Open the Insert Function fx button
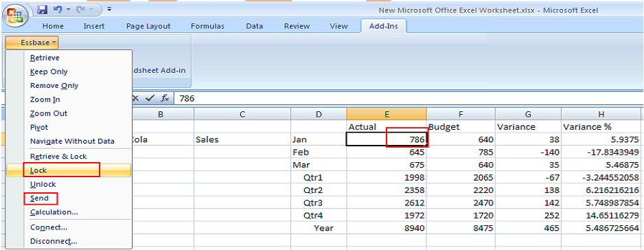644x250 pixels. 165,98
